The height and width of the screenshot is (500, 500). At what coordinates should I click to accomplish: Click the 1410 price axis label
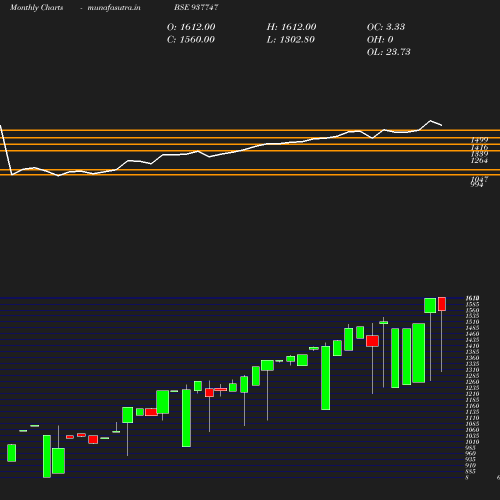point(472,346)
